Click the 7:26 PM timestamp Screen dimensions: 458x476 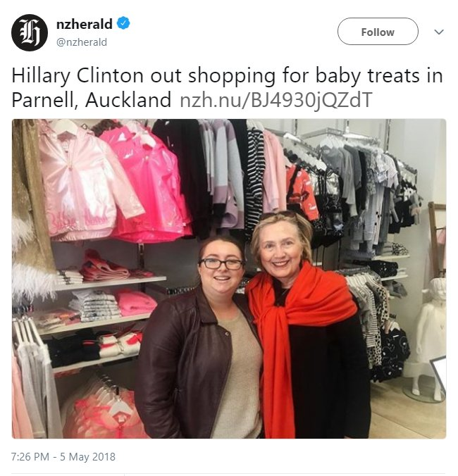click(x=30, y=456)
